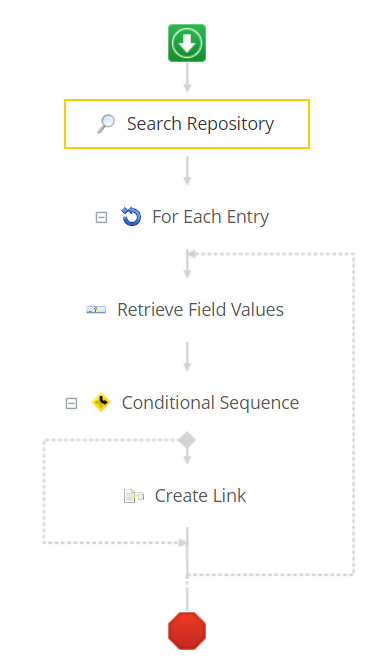
Task: Click the gray diamond branch condition marker
Action: tap(187, 440)
